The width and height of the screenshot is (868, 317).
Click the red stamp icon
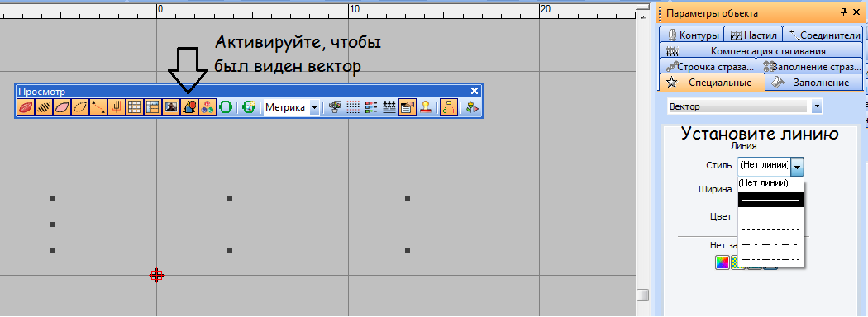click(x=426, y=107)
